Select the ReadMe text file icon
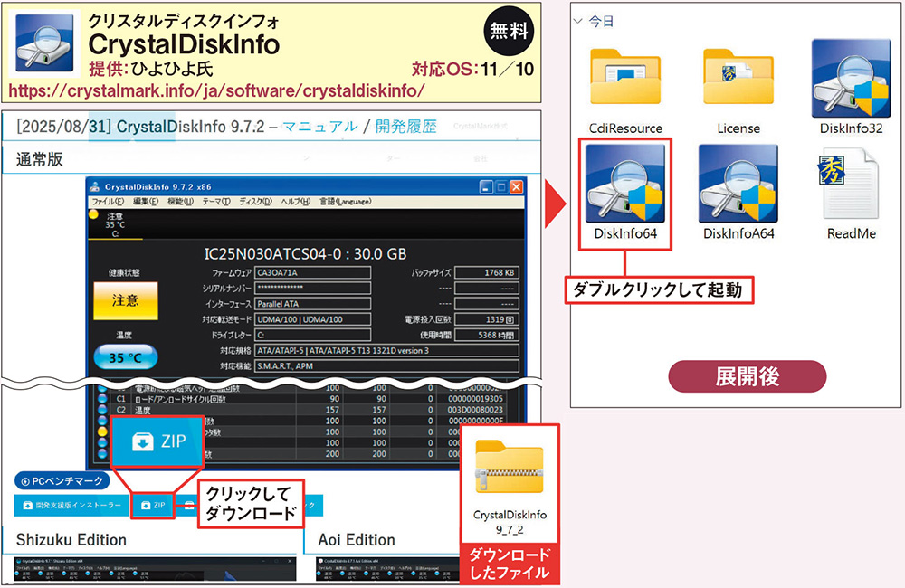 pos(849,184)
